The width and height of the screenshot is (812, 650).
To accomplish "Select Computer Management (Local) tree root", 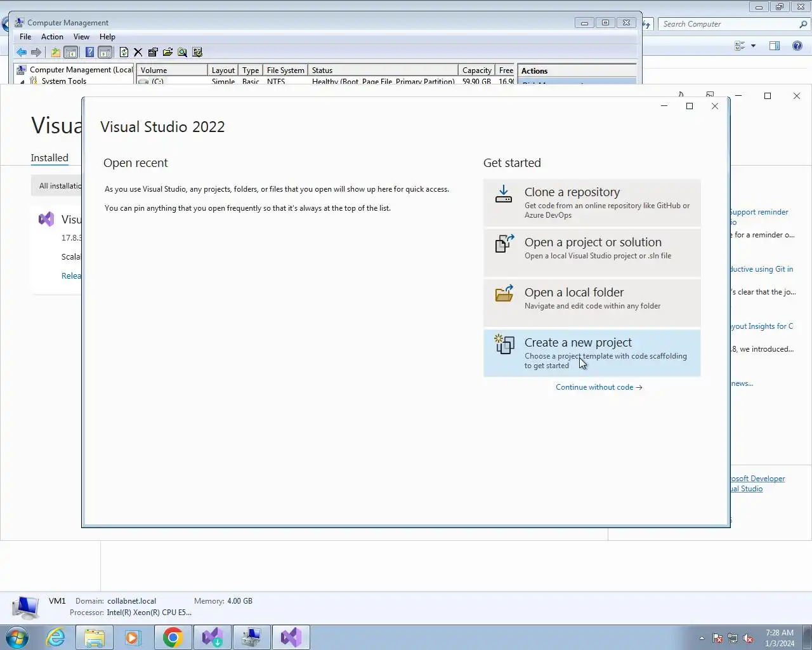I will point(75,70).
